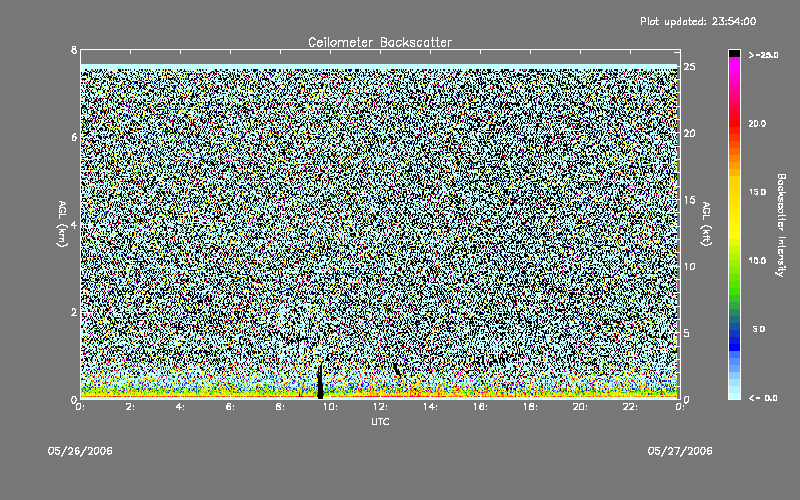Click the "20:" UTC hour tick

point(580,407)
